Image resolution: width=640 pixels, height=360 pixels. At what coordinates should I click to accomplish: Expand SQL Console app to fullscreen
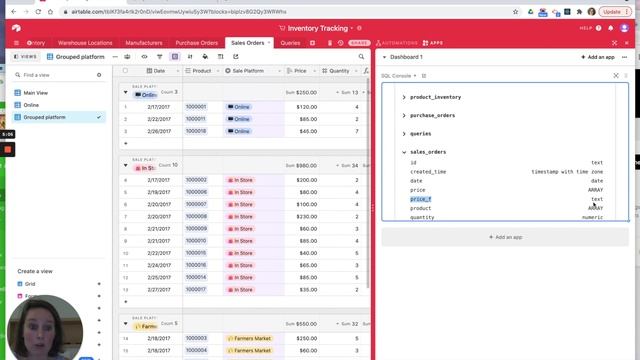[x=616, y=76]
